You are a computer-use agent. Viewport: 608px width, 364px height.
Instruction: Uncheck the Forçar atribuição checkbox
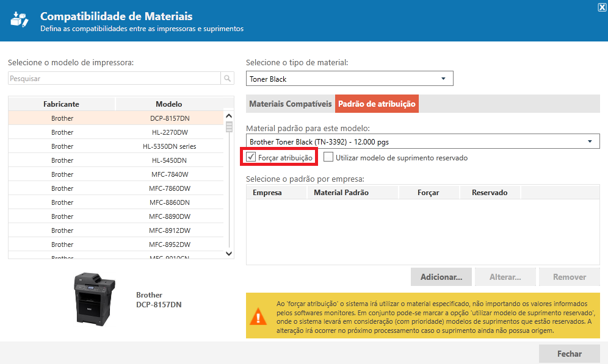click(x=251, y=157)
